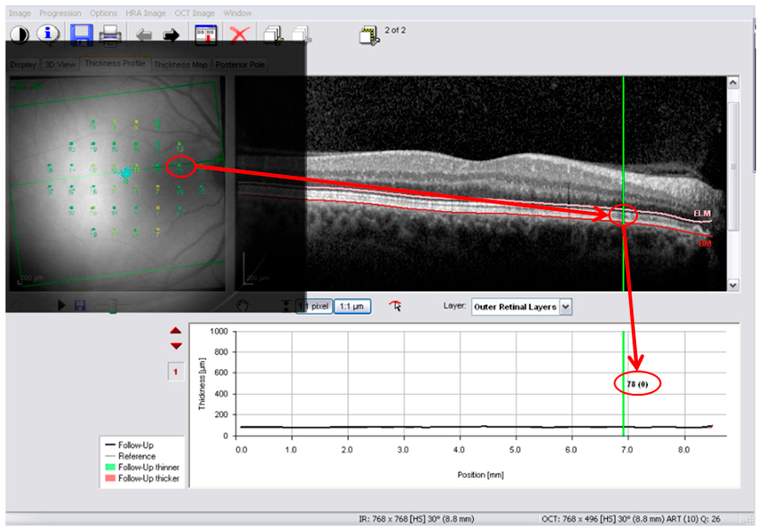Click the red down triangle beside graph
The height and width of the screenshot is (532, 760).
click(x=176, y=346)
